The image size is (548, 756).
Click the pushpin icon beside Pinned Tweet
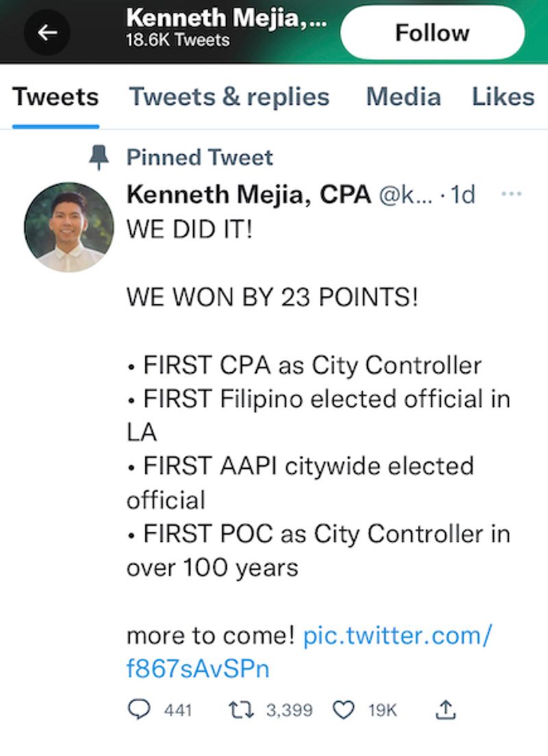(x=100, y=158)
